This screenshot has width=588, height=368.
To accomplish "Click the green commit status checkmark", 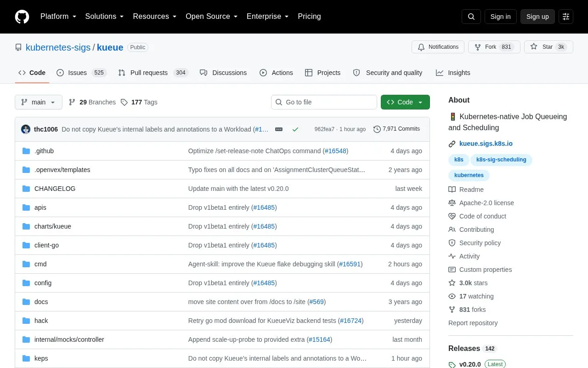I will 295,129.
